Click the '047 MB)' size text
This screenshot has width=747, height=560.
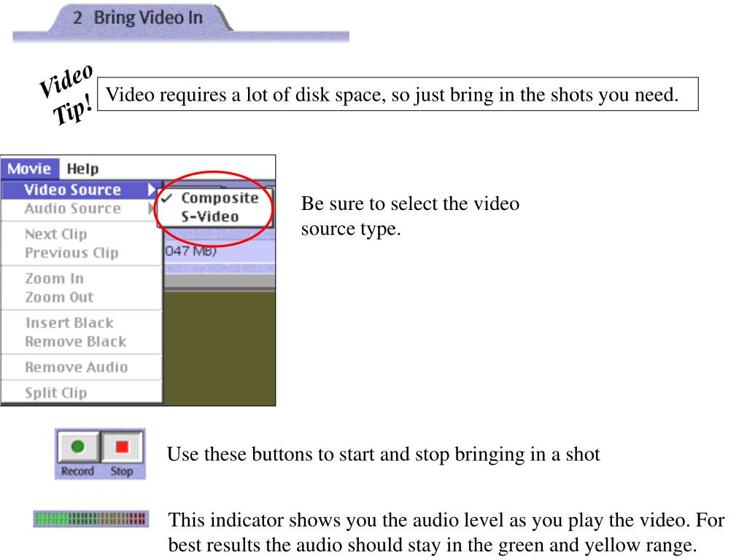(x=190, y=251)
